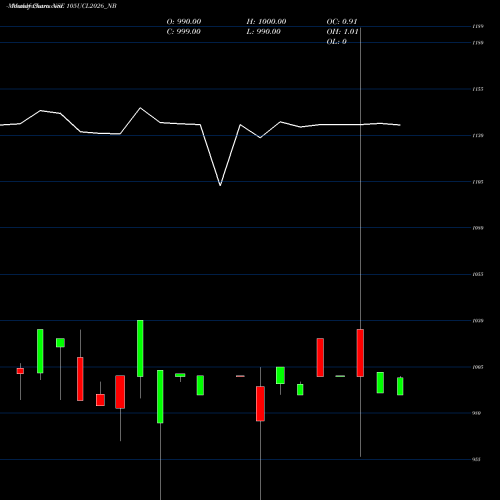Screen dimensions: 500x500
Task: Click the 'OL: 0' value text
Action: [x=337, y=42]
